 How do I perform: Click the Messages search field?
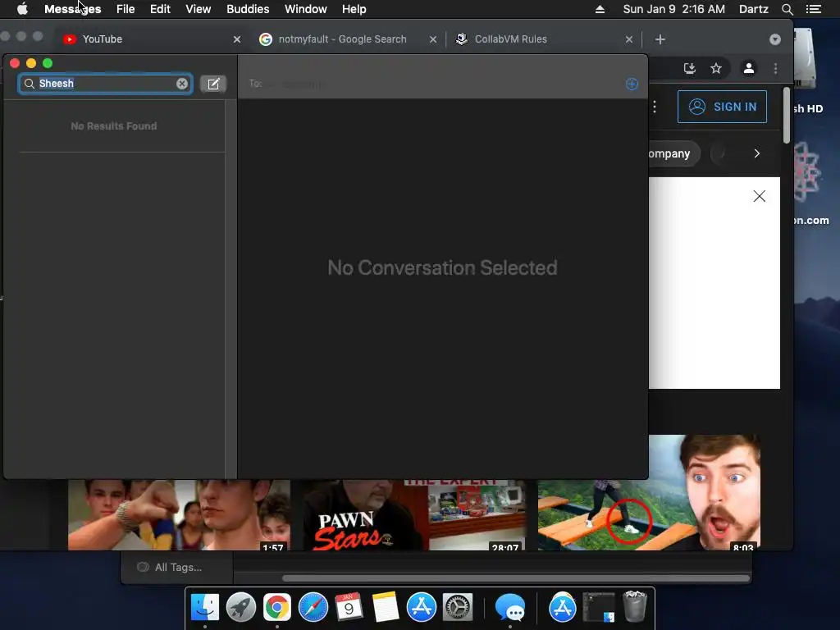(106, 84)
